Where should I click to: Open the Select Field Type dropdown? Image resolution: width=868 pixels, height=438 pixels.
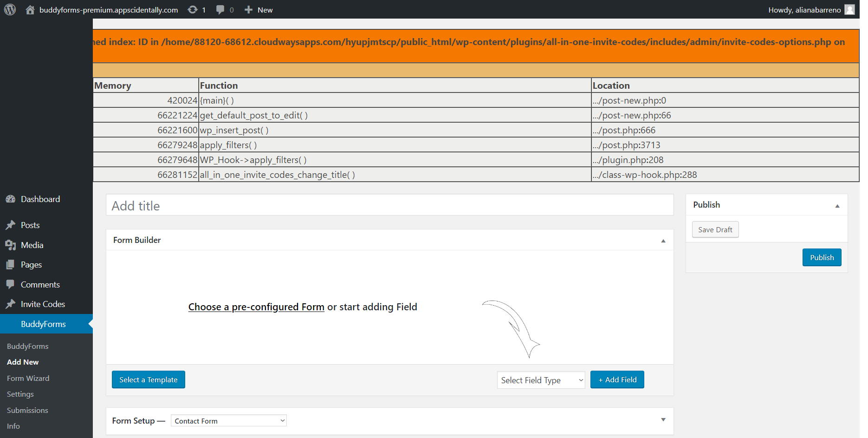[x=541, y=380]
